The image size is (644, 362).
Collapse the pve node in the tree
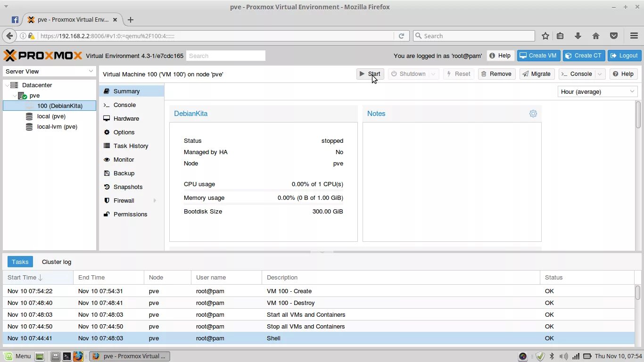pyautogui.click(x=15, y=96)
